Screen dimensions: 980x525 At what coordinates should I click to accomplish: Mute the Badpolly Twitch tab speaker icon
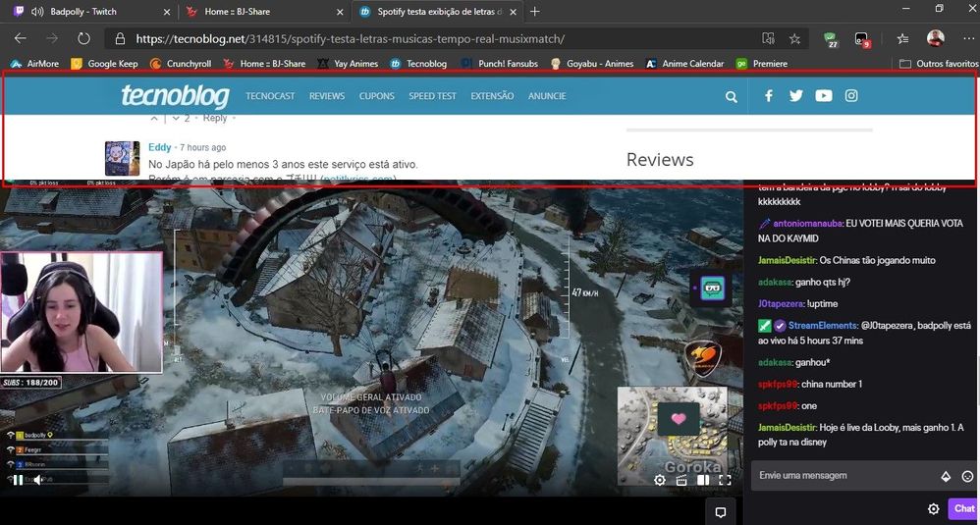click(37, 11)
